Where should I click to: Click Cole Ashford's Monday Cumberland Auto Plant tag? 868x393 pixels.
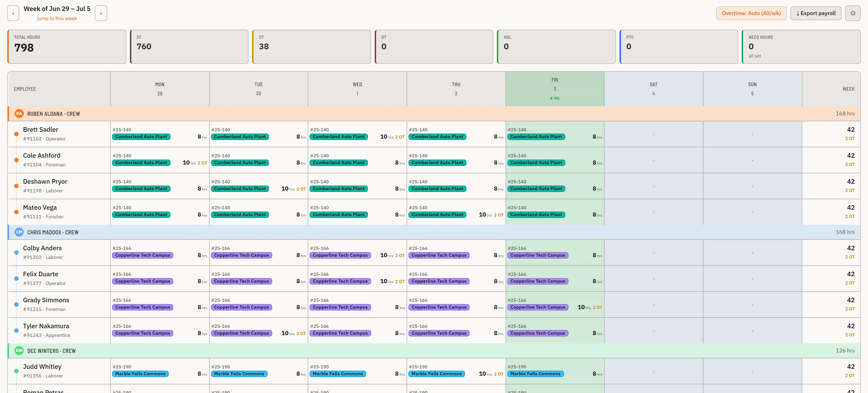(141, 163)
